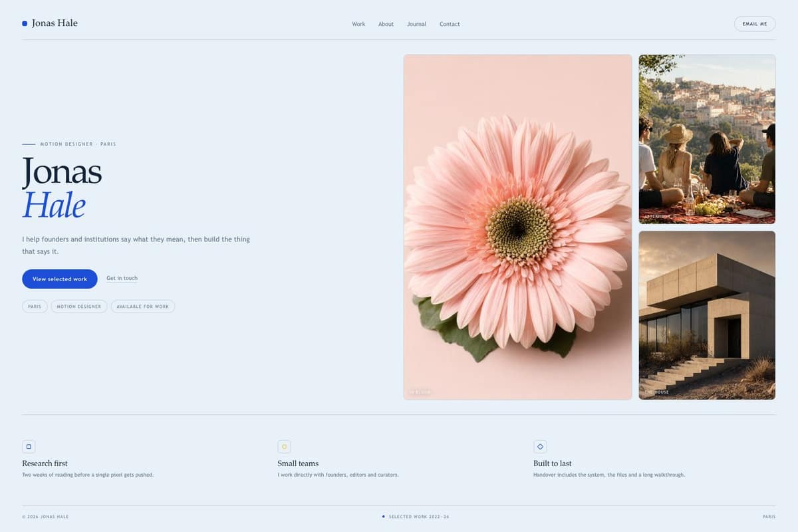Open the hillside picnic "Afternoon" photo
798x532 pixels.
pyautogui.click(x=707, y=139)
